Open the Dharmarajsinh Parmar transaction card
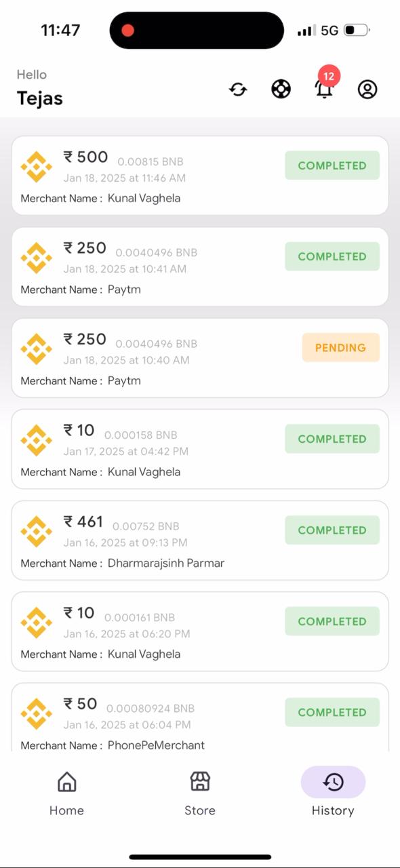The image size is (400, 868). click(200, 540)
